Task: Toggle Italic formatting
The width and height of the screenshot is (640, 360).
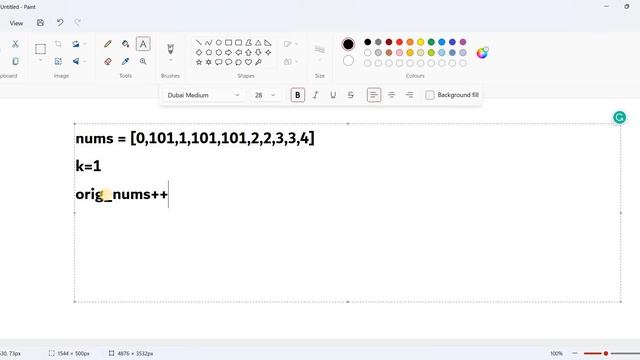Action: [x=315, y=95]
